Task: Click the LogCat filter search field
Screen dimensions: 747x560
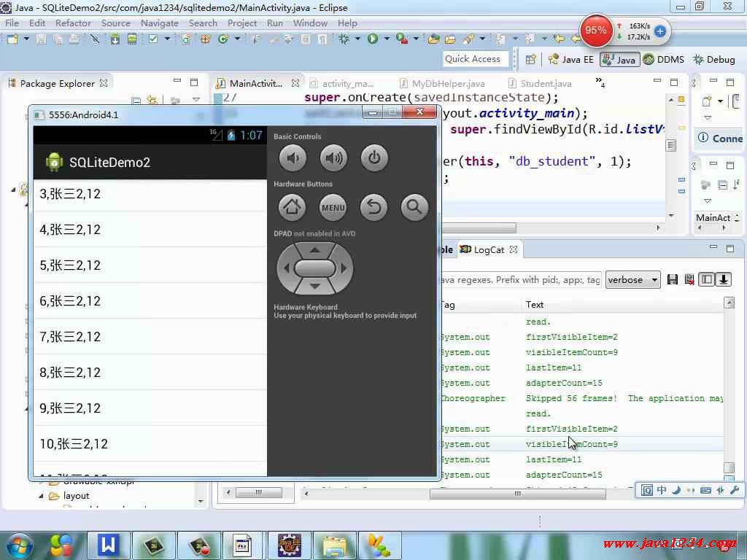Action: click(522, 280)
